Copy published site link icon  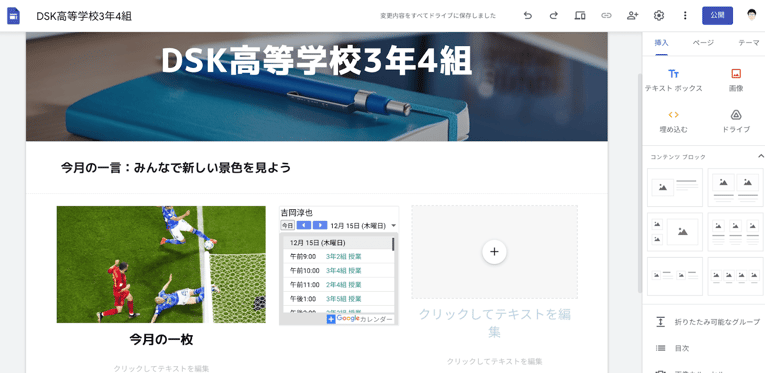click(x=606, y=16)
